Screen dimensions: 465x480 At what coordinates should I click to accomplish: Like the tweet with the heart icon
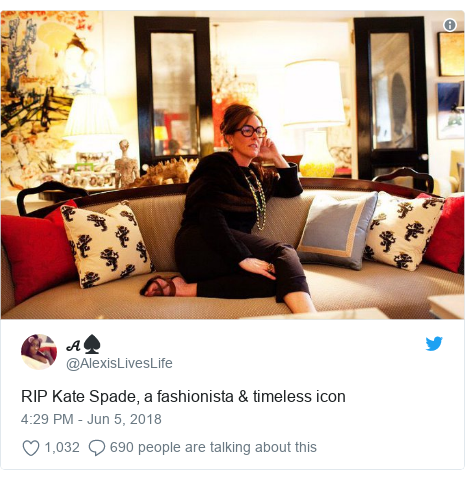click(x=31, y=448)
